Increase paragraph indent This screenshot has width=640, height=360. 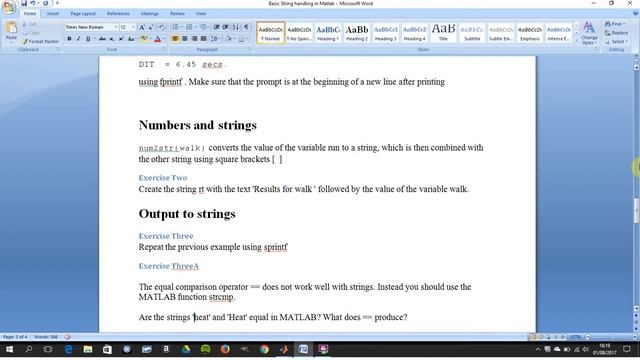pos(225,27)
